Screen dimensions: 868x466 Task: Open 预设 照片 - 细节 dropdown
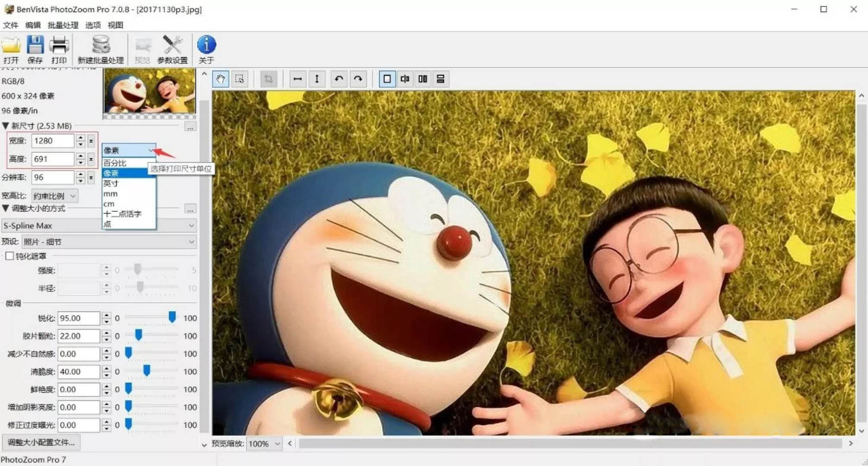coord(109,242)
